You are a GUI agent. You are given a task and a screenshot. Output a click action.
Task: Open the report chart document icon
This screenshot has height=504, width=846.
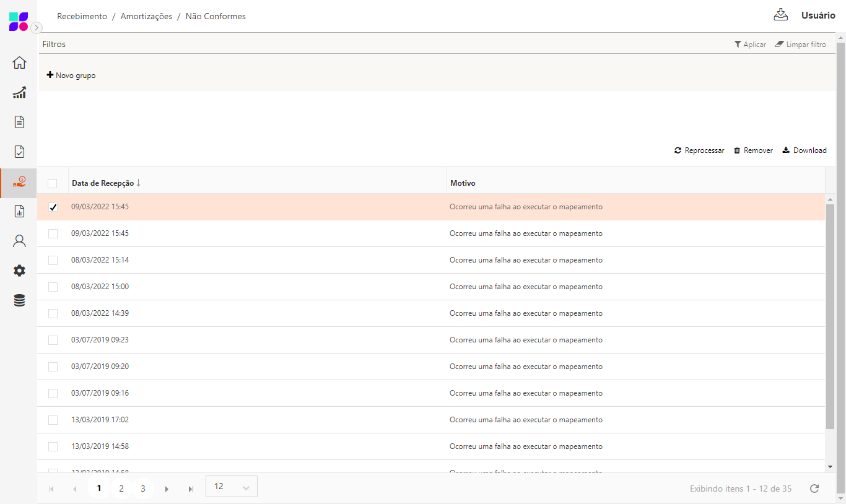19,211
